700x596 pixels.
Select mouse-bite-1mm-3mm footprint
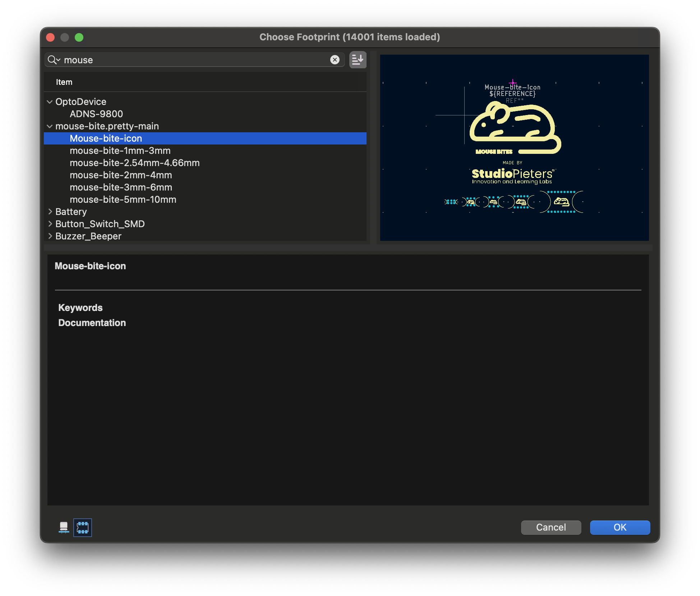pos(205,151)
